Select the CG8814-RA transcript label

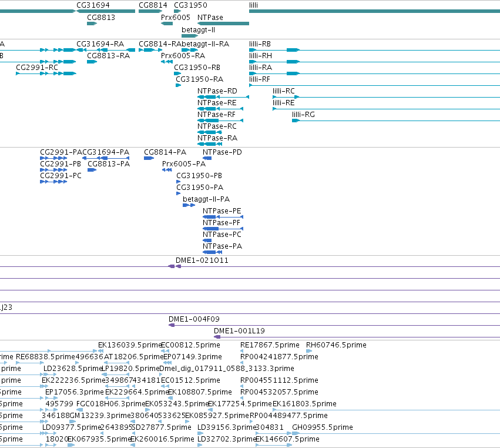tap(160, 44)
